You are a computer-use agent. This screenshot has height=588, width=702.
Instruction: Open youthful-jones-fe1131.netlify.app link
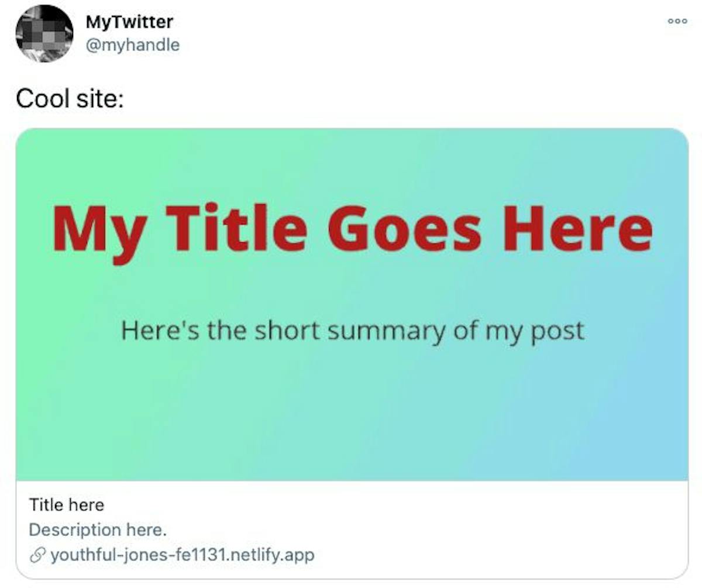click(x=181, y=555)
